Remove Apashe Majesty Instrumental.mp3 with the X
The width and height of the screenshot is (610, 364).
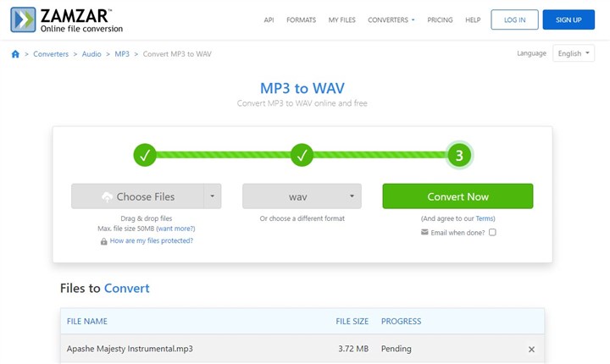click(x=531, y=350)
